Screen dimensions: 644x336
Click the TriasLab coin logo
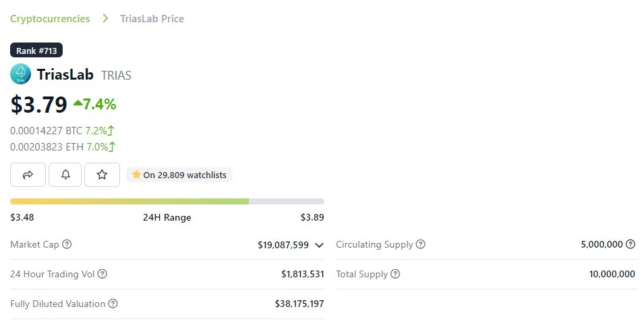20,74
